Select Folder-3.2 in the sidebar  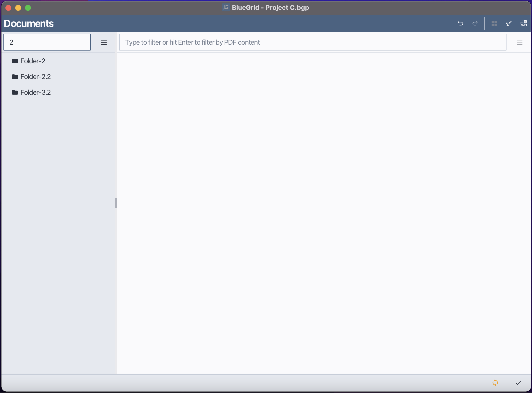(36, 92)
